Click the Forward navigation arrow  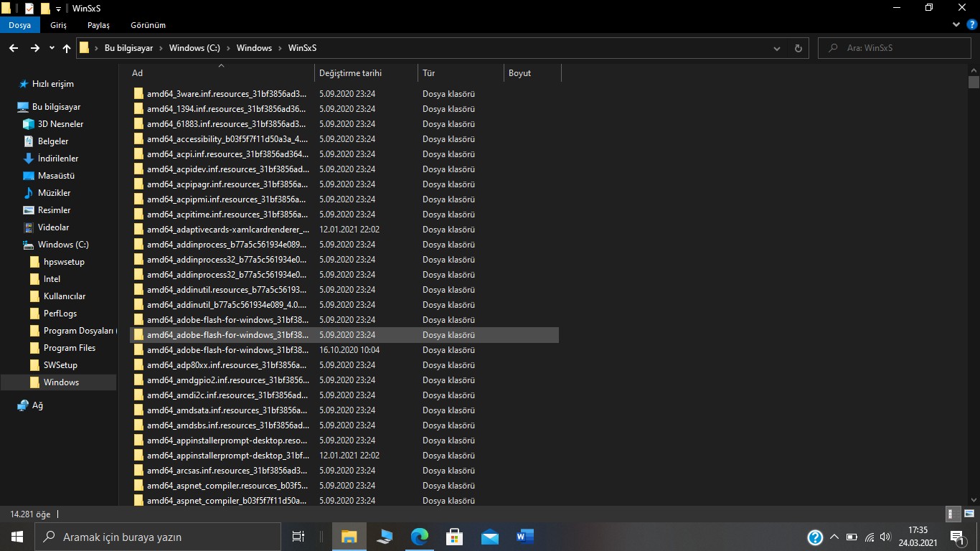[34, 48]
